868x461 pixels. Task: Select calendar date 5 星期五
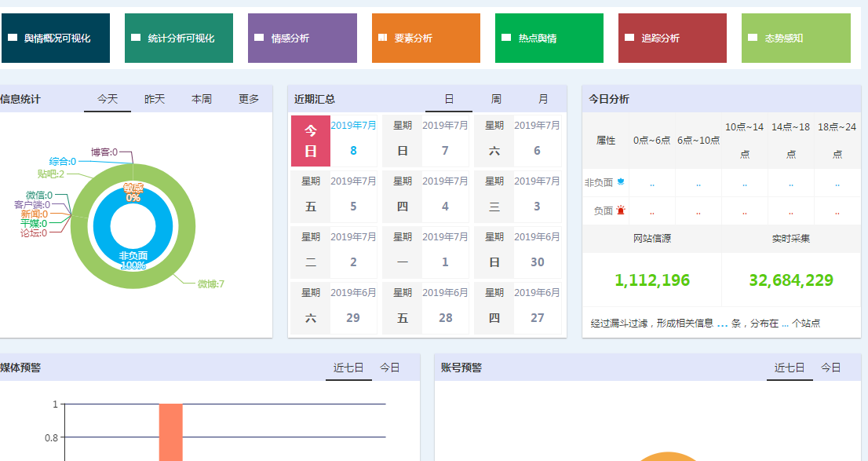334,196
